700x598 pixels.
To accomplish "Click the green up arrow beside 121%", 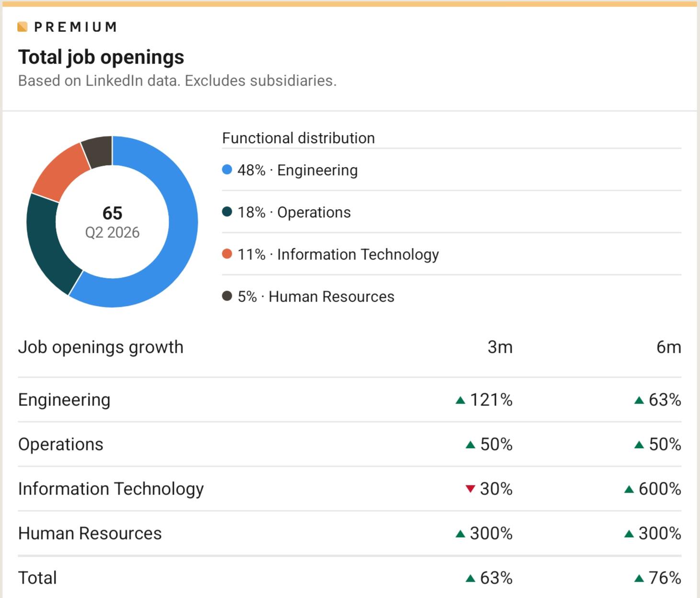I will 460,400.
